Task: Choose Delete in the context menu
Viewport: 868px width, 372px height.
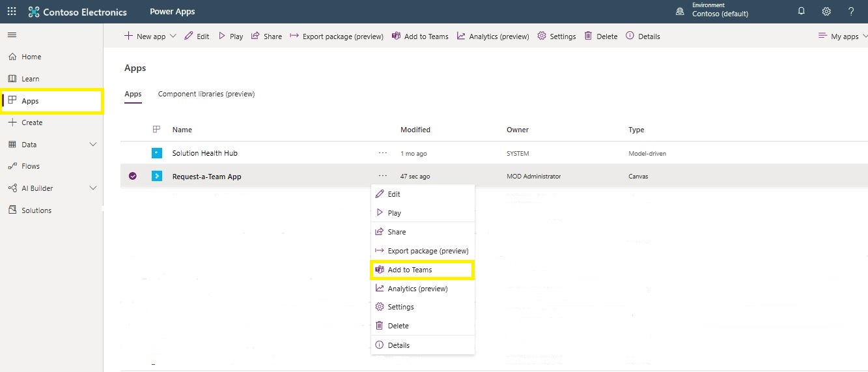Action: click(x=423, y=326)
